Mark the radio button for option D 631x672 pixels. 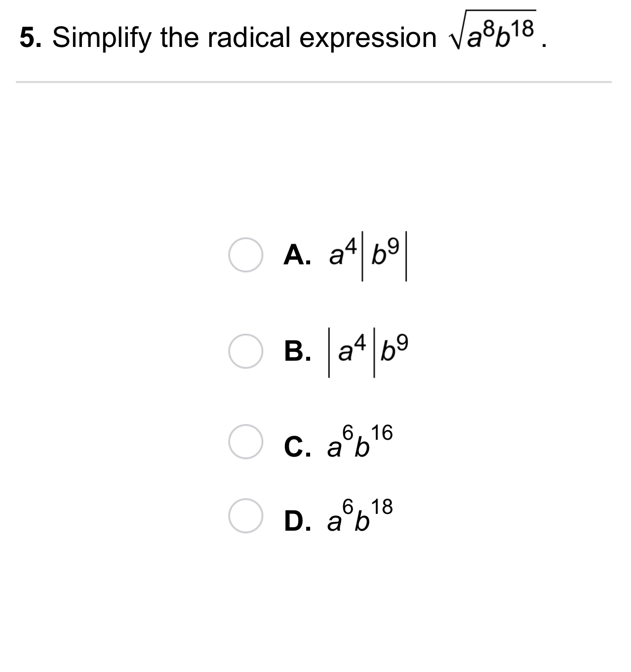pyautogui.click(x=245, y=515)
